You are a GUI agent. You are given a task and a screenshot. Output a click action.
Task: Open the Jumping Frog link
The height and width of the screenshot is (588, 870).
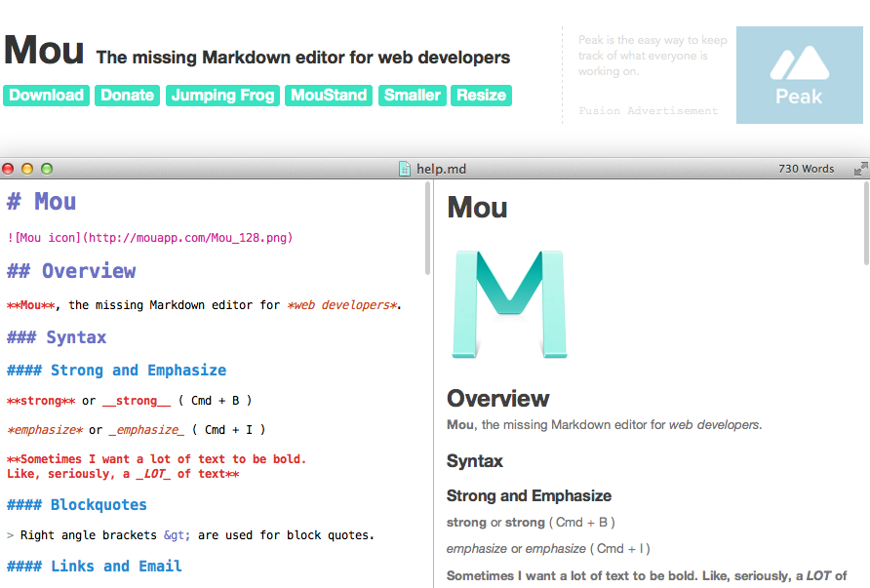[222, 96]
